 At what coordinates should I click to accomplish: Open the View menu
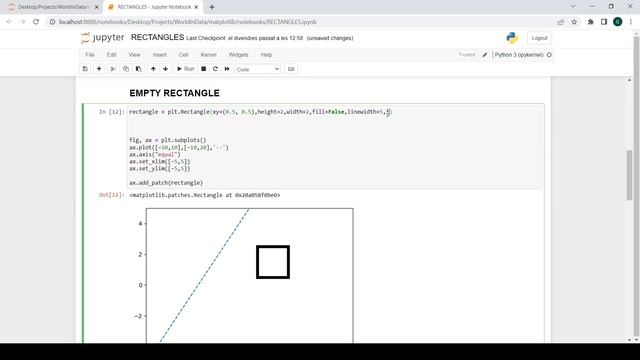[134, 55]
